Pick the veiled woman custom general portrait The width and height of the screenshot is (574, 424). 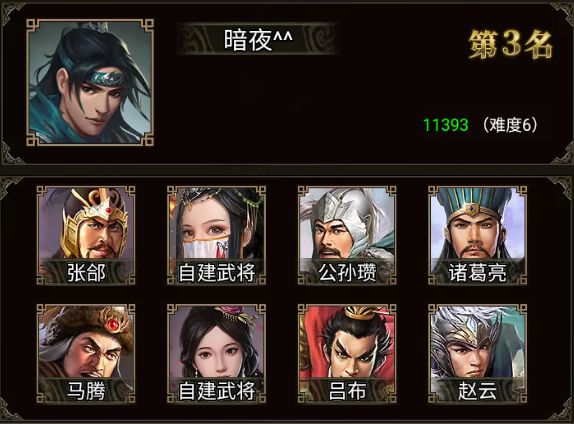point(216,235)
